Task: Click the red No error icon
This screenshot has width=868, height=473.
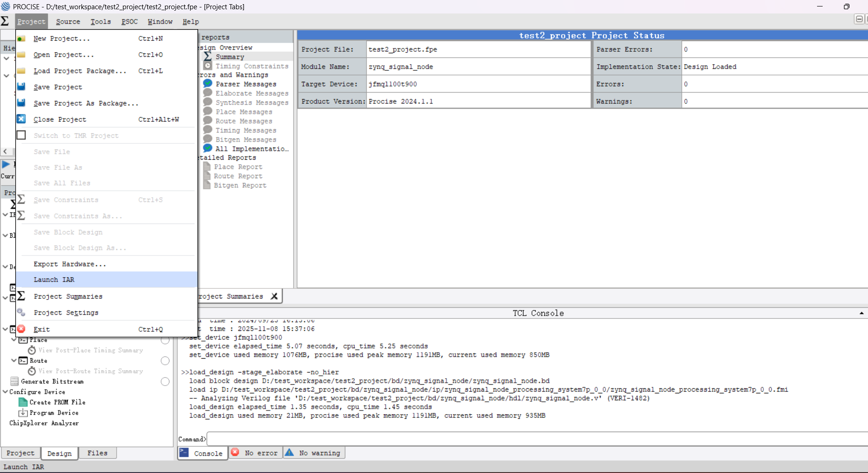Action: coord(235,452)
